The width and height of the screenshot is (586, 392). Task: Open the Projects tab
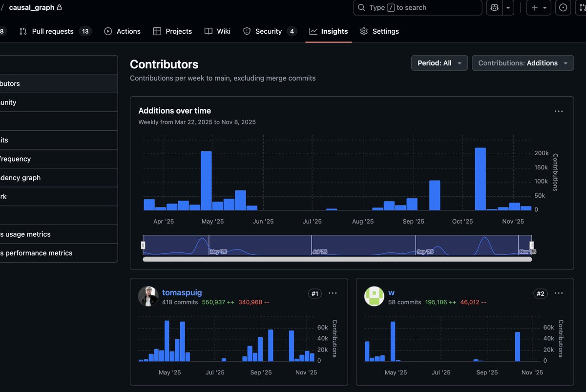[172, 31]
